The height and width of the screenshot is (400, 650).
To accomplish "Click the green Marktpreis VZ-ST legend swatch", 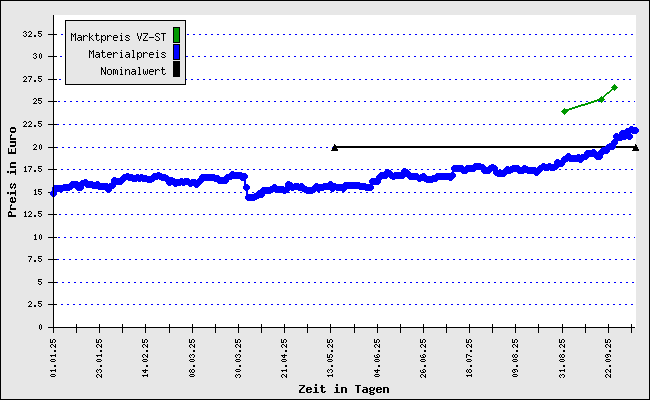I will [177, 36].
